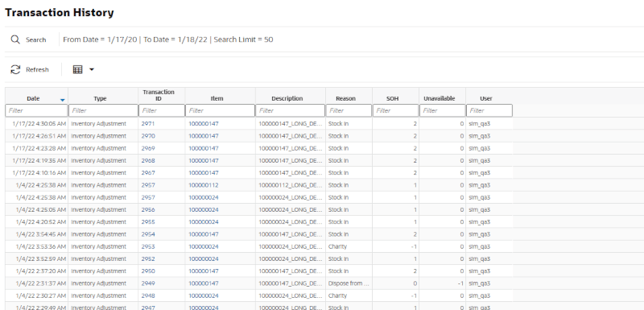
Task: Open transaction ID 2948 link
Action: [148, 296]
